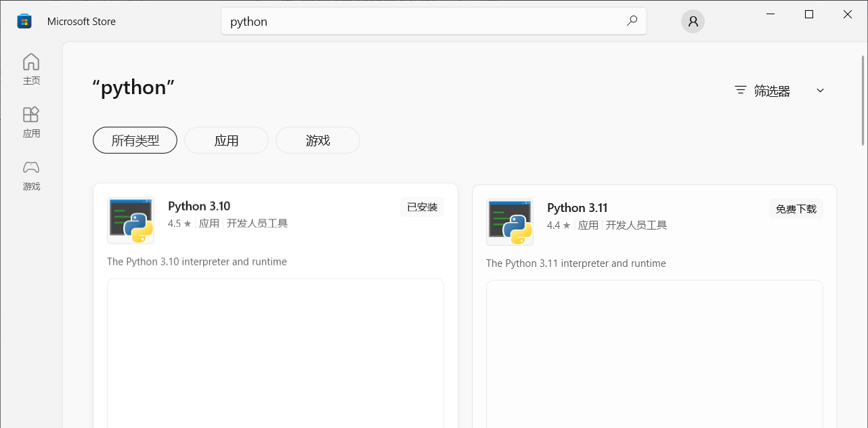Click 开发人员工具 category under Python 3.10
The height and width of the screenshot is (428, 868).
point(257,223)
